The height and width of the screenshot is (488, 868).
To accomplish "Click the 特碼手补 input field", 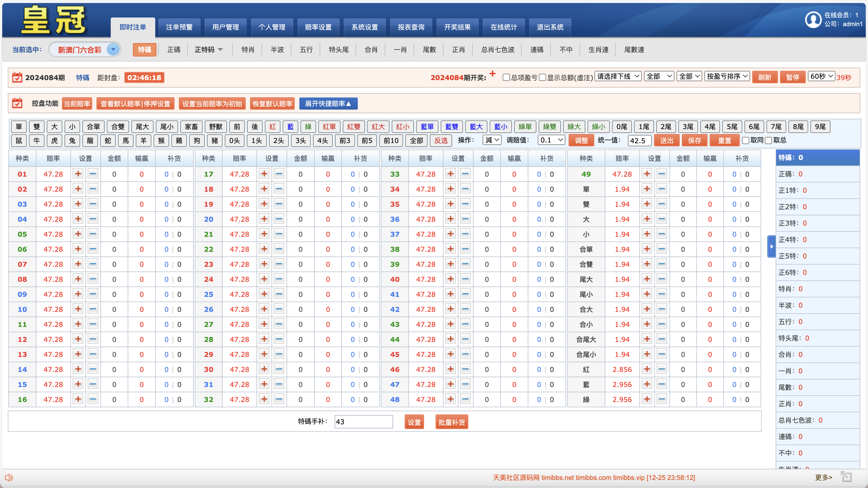I will pos(363,422).
